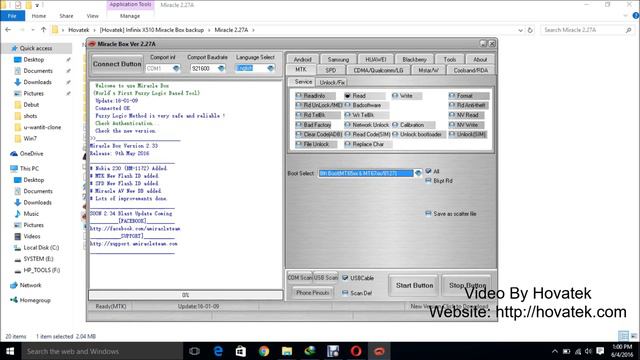
Task: Click the Windows Start button
Action: 10,351
